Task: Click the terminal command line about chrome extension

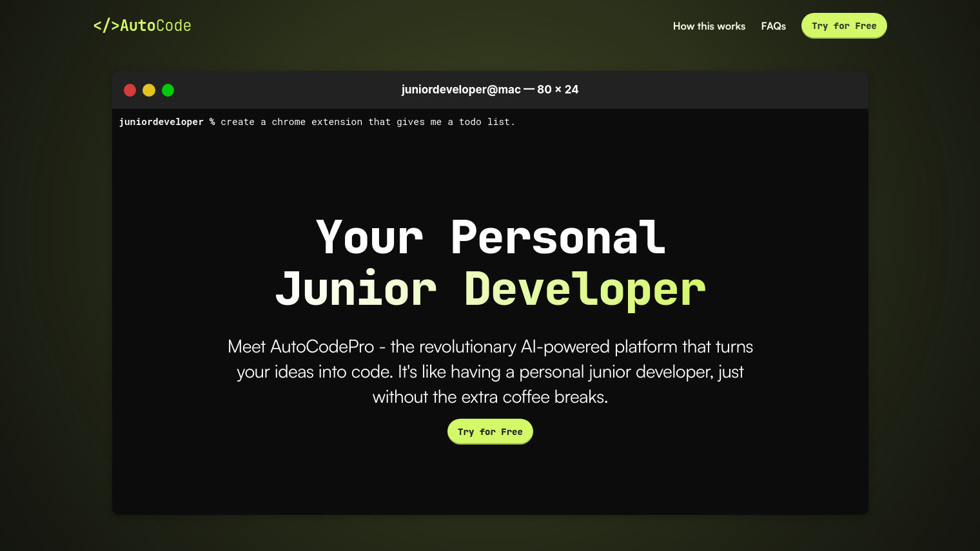Action: pos(317,122)
